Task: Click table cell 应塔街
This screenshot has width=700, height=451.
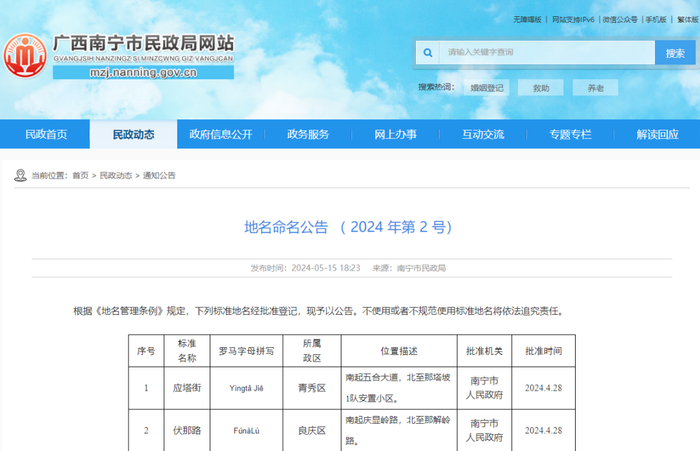Action: pos(187,388)
